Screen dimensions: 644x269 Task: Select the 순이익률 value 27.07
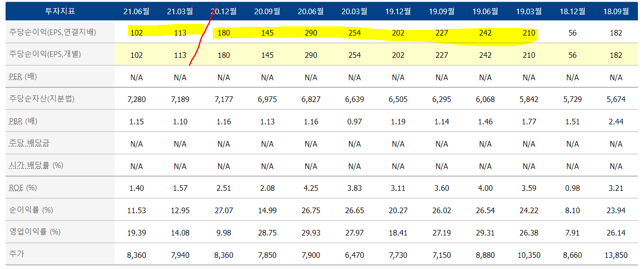pyautogui.click(x=224, y=210)
